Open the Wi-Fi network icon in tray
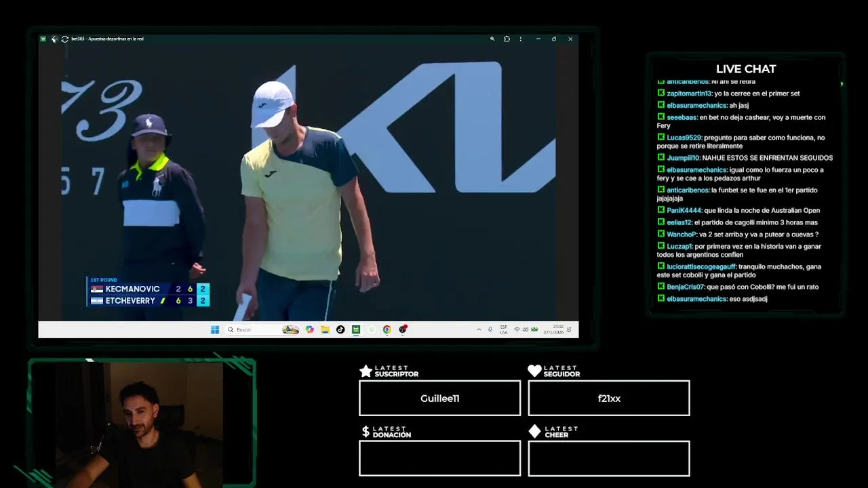 coord(517,329)
